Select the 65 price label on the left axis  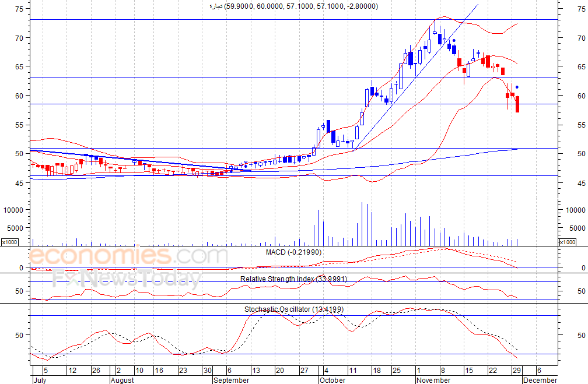point(19,66)
